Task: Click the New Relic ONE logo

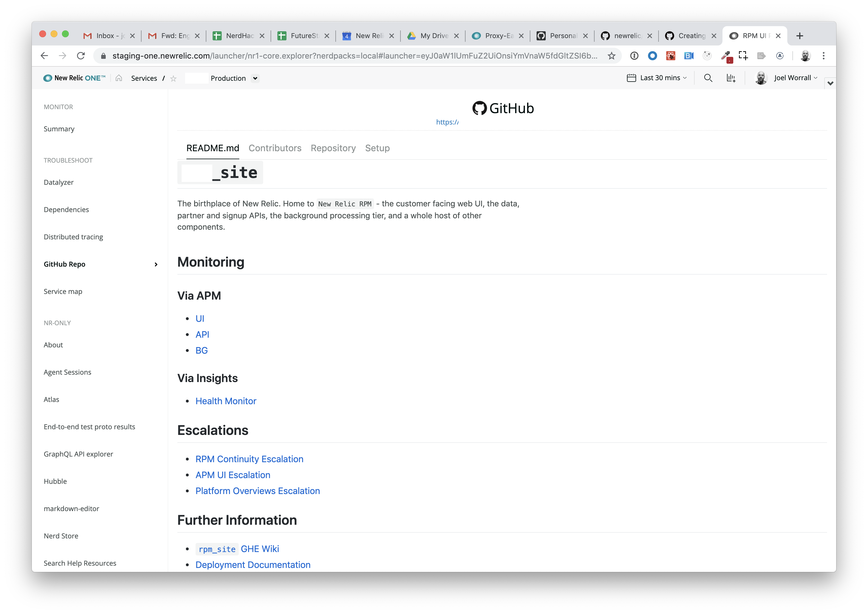Action: click(x=74, y=78)
